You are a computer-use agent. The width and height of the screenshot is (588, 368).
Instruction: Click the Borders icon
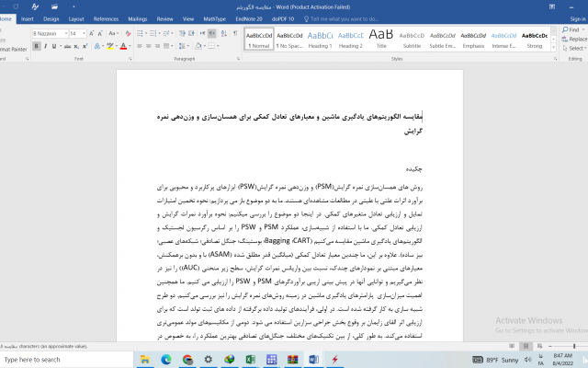coord(211,46)
